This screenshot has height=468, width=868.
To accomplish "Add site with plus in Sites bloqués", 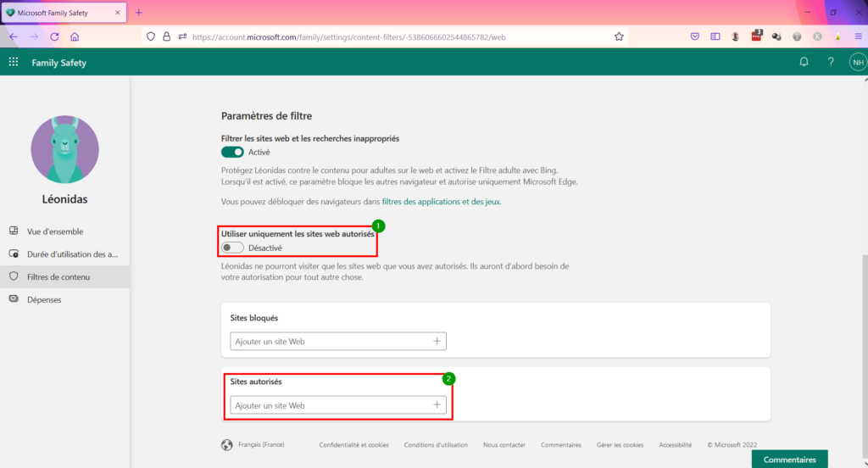I will 437,341.
